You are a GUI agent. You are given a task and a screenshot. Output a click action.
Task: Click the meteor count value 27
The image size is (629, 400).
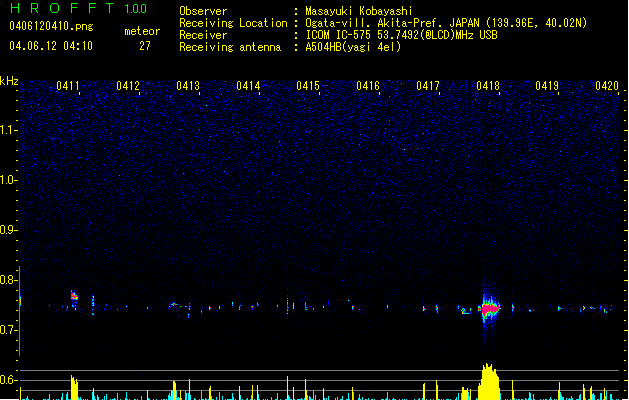145,46
